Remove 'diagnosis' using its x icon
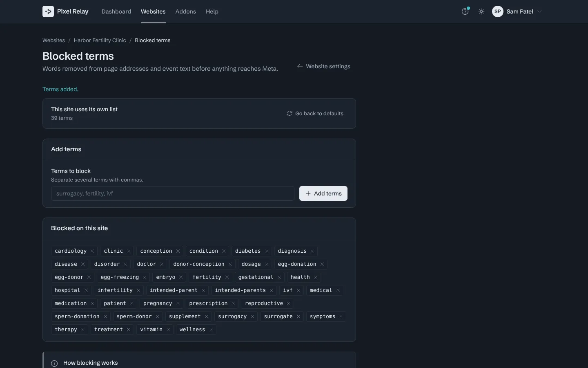This screenshot has width=588, height=368. (x=312, y=251)
